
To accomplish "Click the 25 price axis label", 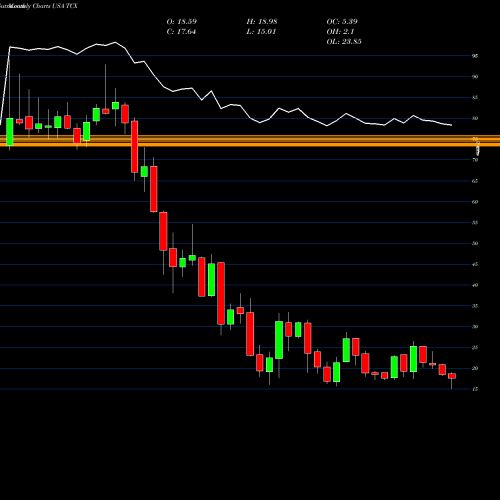I will [x=475, y=348].
